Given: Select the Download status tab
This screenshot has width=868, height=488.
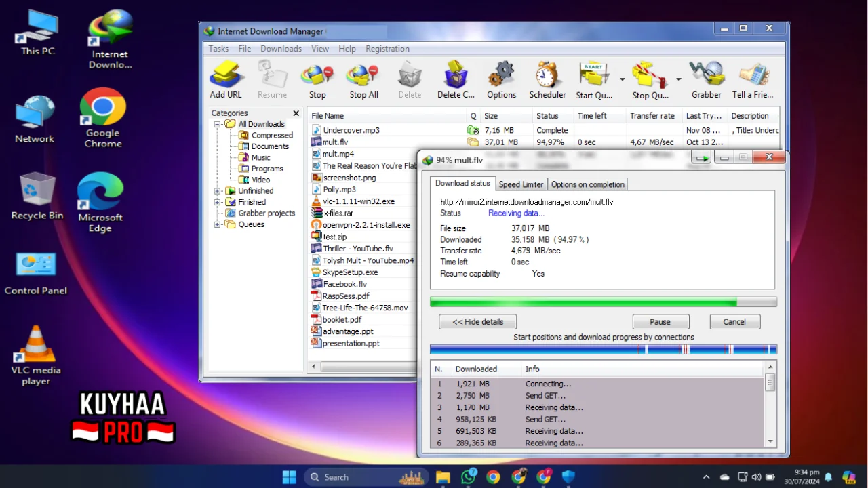Looking at the screenshot, I should [x=462, y=183].
